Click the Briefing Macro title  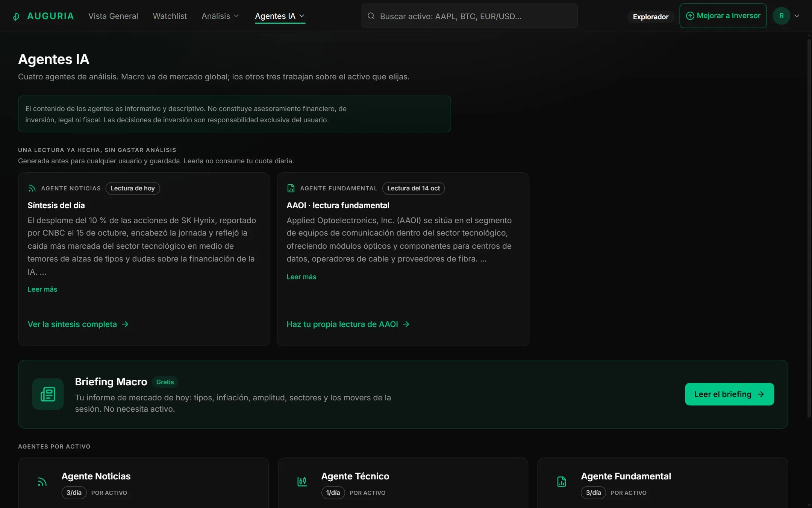tap(111, 382)
